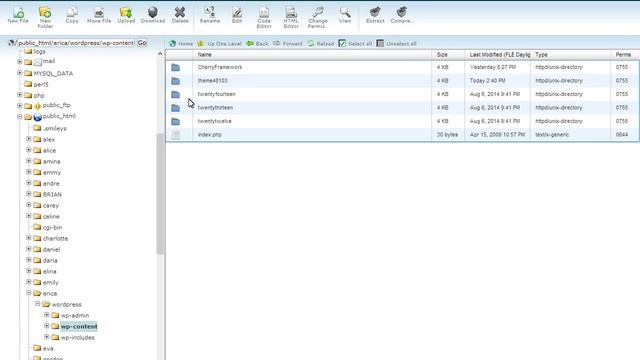Launch the Code Editor

click(264, 18)
